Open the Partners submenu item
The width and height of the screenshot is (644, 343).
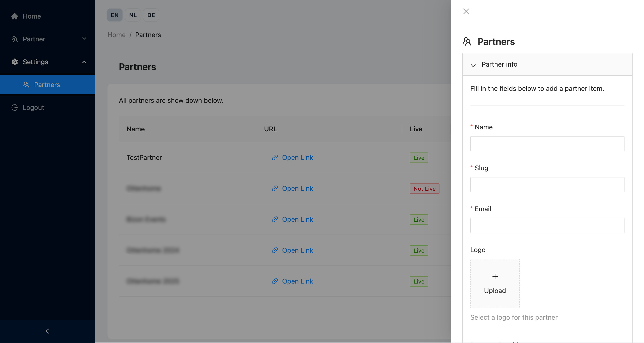[x=47, y=85]
